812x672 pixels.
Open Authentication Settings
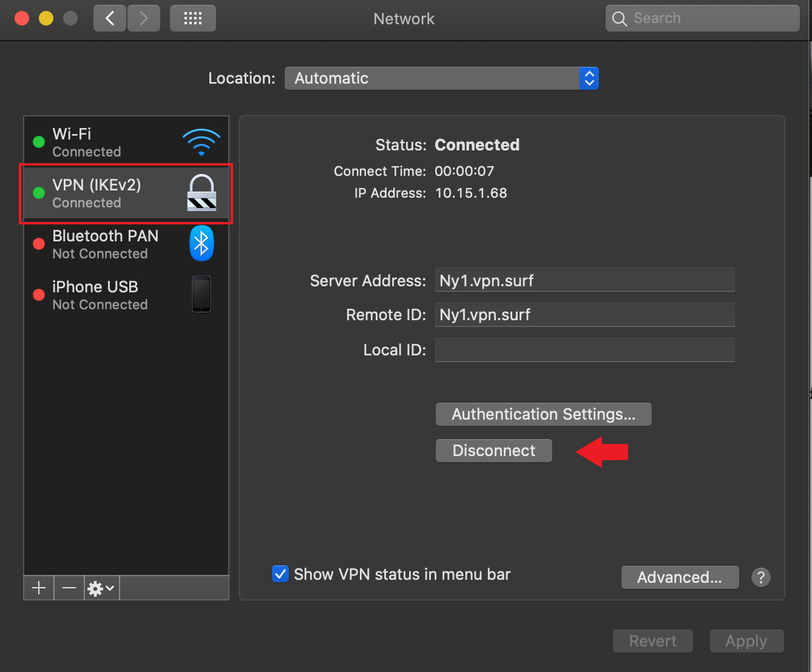[x=543, y=414]
